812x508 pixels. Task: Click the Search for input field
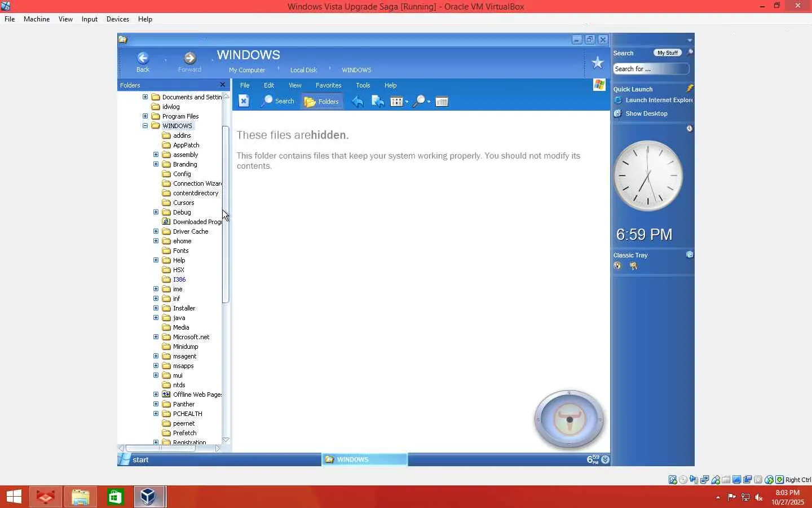tap(651, 69)
